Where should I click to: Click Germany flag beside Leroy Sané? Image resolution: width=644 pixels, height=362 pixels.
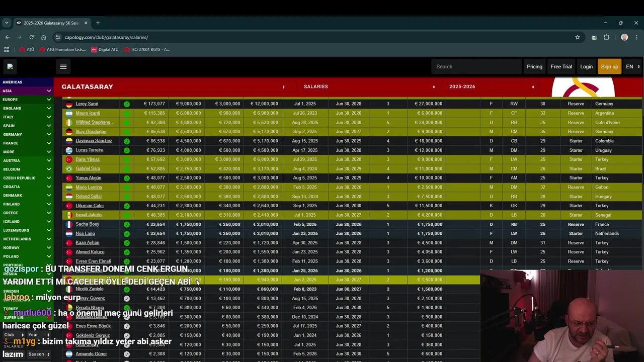coord(69,104)
